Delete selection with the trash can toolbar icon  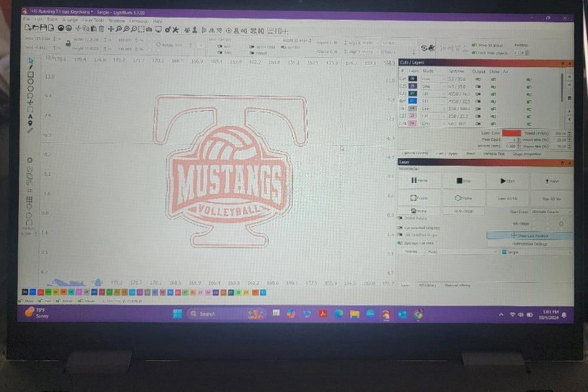click(101, 28)
